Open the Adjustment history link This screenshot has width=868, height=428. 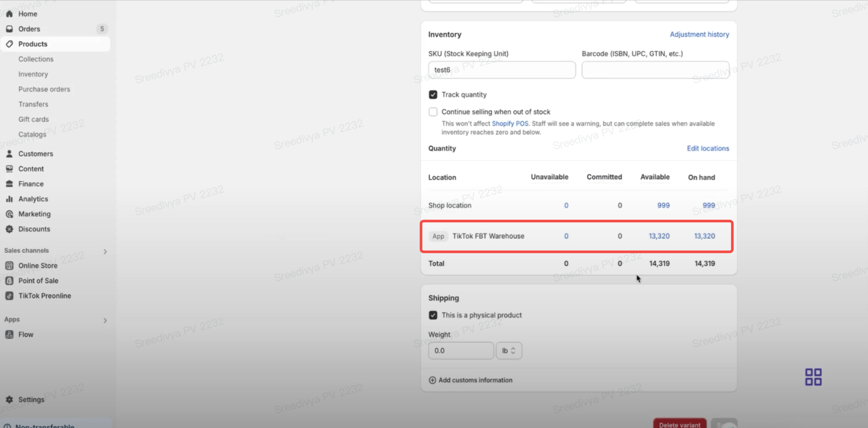pos(699,34)
